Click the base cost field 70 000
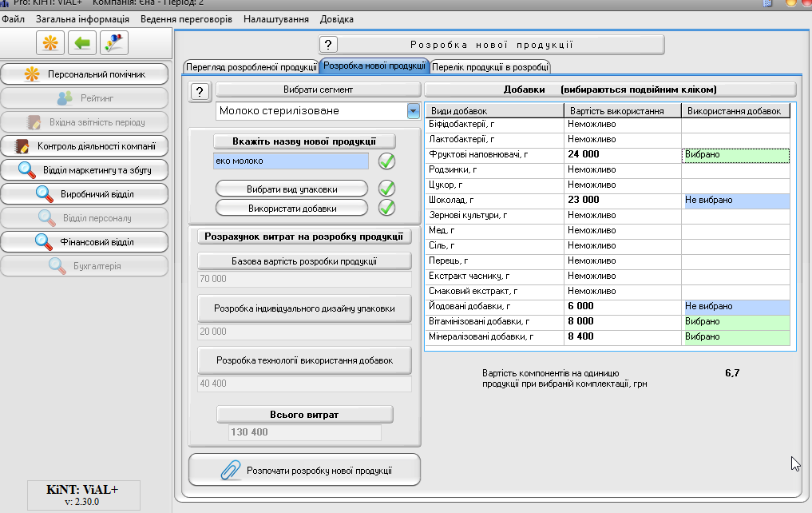Image resolution: width=812 pixels, height=513 pixels. tap(304, 279)
